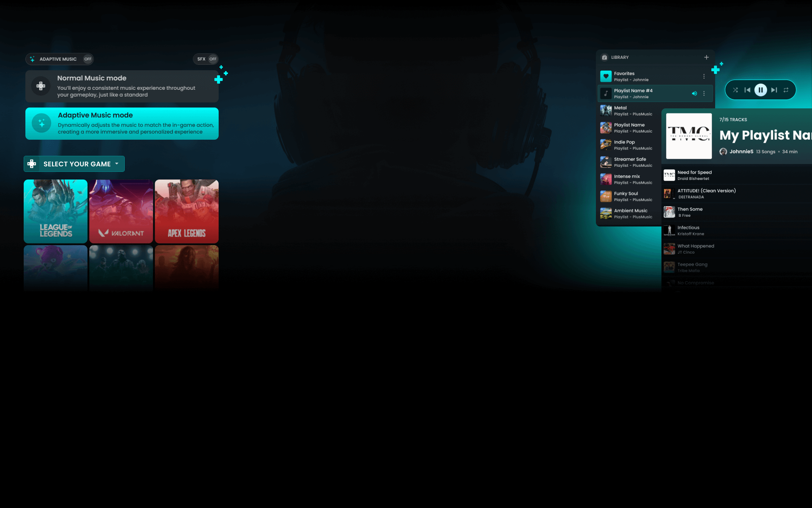This screenshot has width=812, height=508.
Task: Add new item to Library
Action: click(x=707, y=57)
